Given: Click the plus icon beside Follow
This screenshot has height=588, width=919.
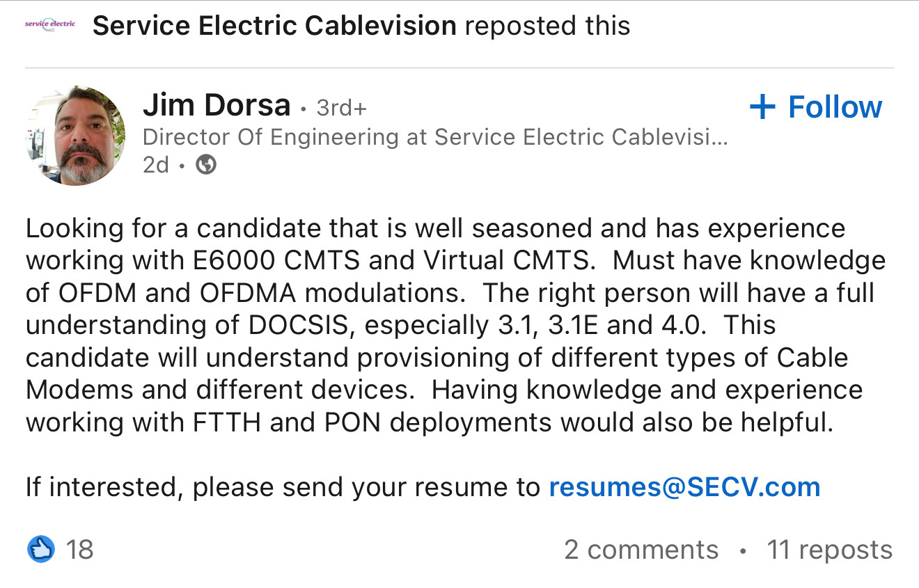Looking at the screenshot, I should pos(762,107).
